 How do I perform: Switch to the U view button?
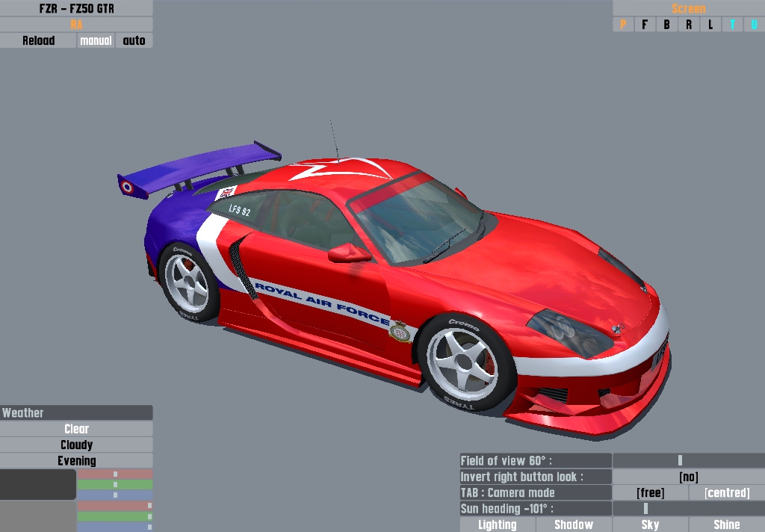755,25
